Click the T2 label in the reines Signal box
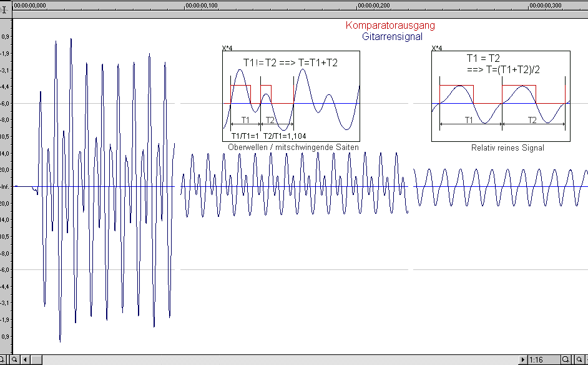Viewport: 588px width, 365px height. (532, 120)
